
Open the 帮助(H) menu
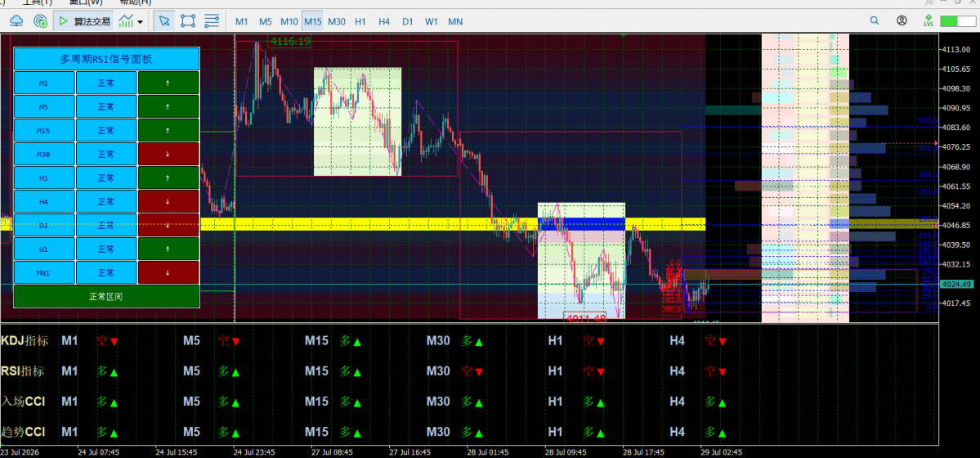click(x=136, y=2)
